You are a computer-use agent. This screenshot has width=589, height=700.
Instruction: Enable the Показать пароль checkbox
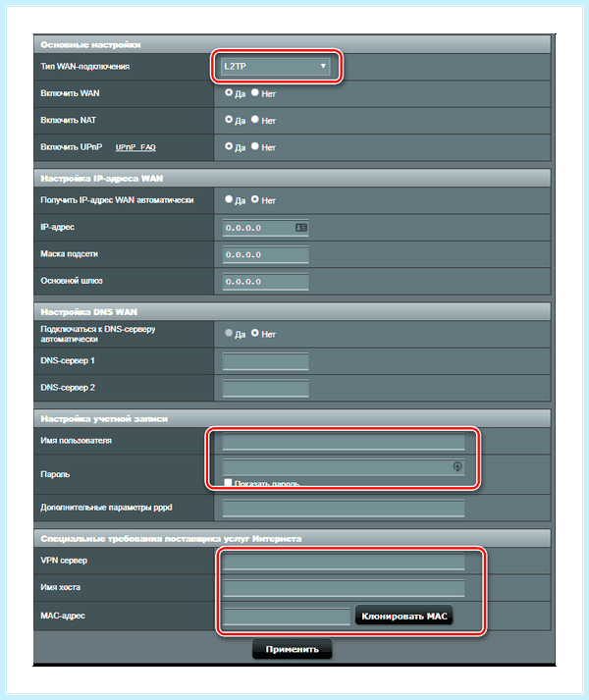click(x=228, y=483)
